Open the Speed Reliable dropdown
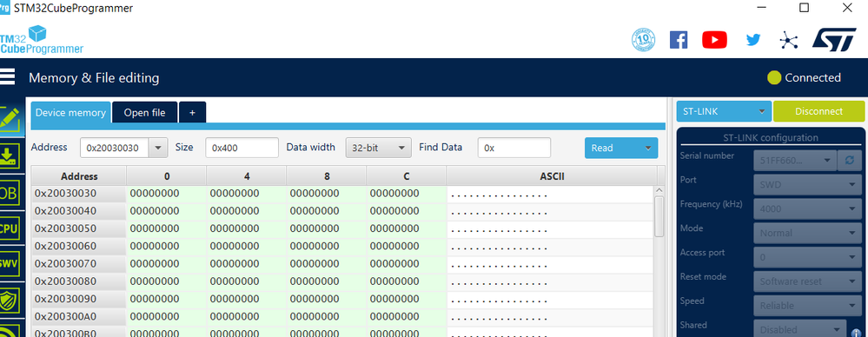This screenshot has height=337, width=868. [x=808, y=306]
